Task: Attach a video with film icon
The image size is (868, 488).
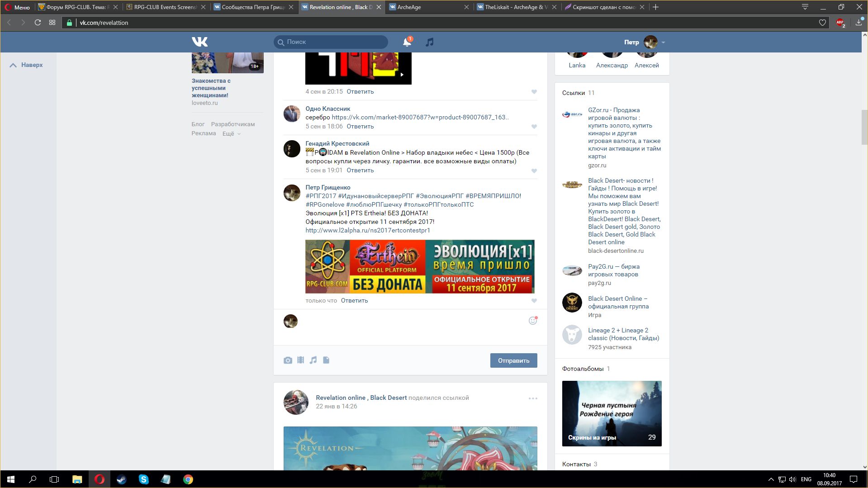Action: [x=300, y=360]
